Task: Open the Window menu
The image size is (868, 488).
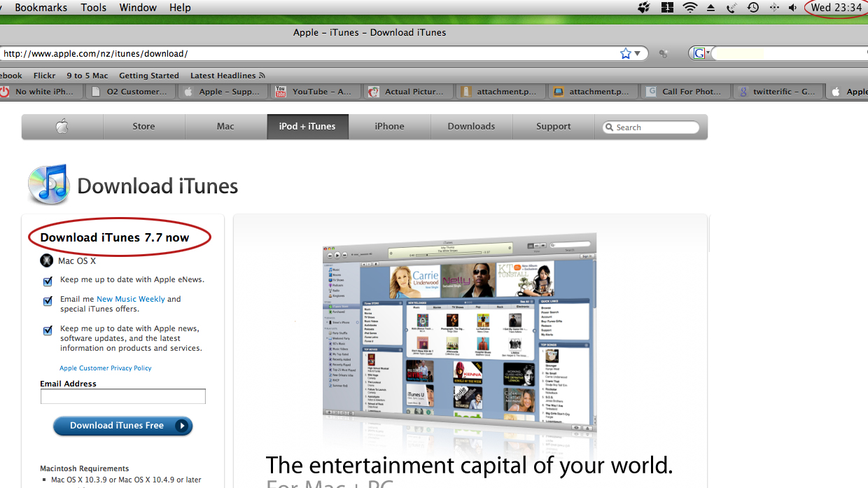Action: [x=138, y=8]
